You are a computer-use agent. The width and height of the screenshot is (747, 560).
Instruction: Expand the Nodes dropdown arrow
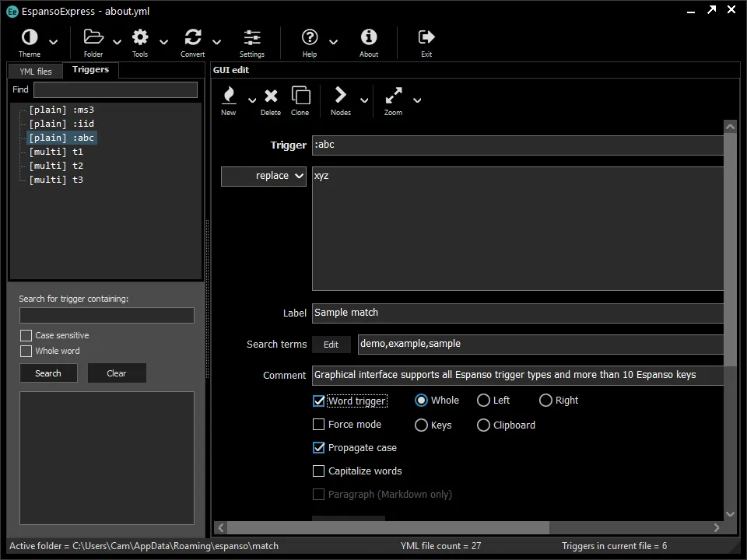[x=364, y=100]
